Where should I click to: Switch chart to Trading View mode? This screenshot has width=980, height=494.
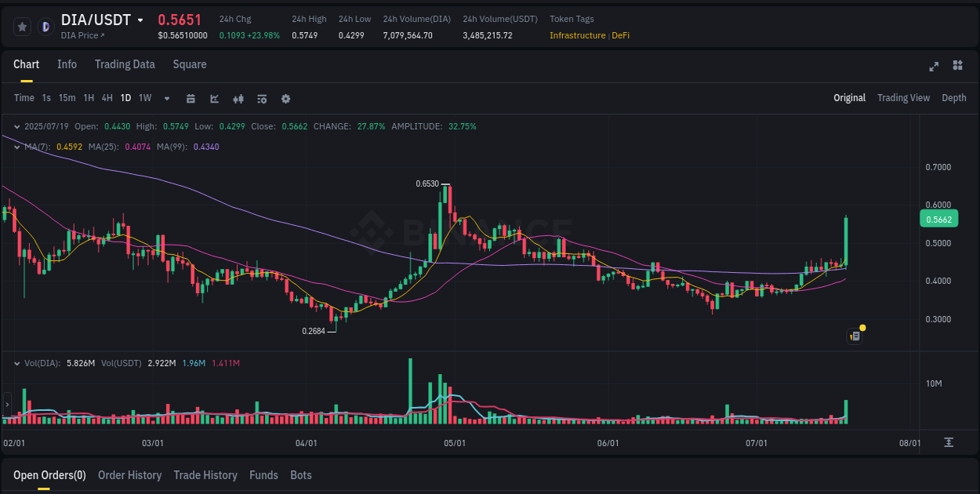tap(903, 97)
